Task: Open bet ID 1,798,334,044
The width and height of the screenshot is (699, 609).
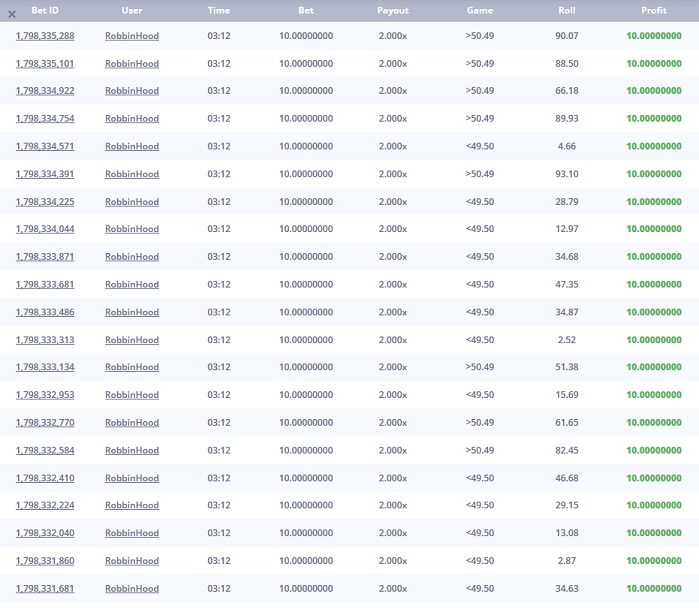Action: tap(45, 229)
